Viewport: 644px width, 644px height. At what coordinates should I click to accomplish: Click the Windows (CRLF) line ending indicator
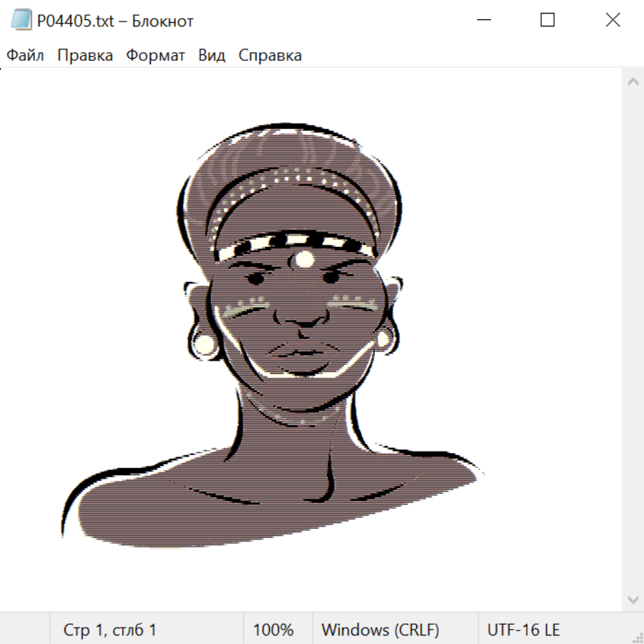coord(380,630)
